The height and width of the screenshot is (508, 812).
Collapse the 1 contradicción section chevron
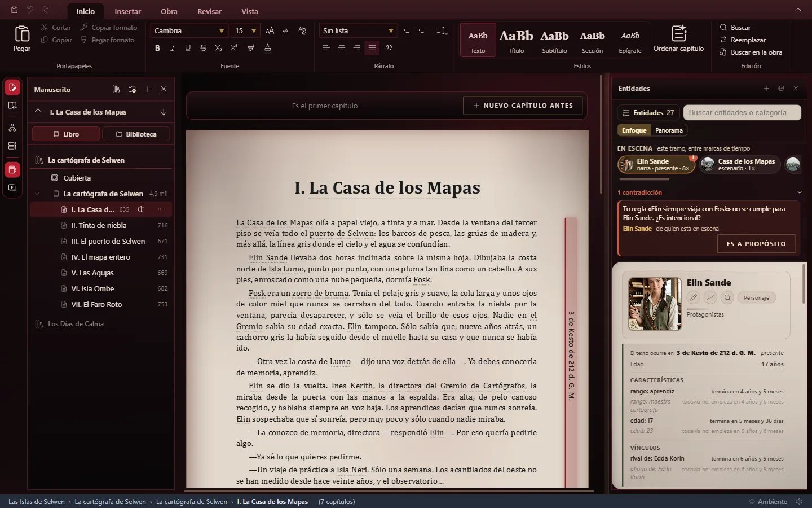pyautogui.click(x=799, y=192)
